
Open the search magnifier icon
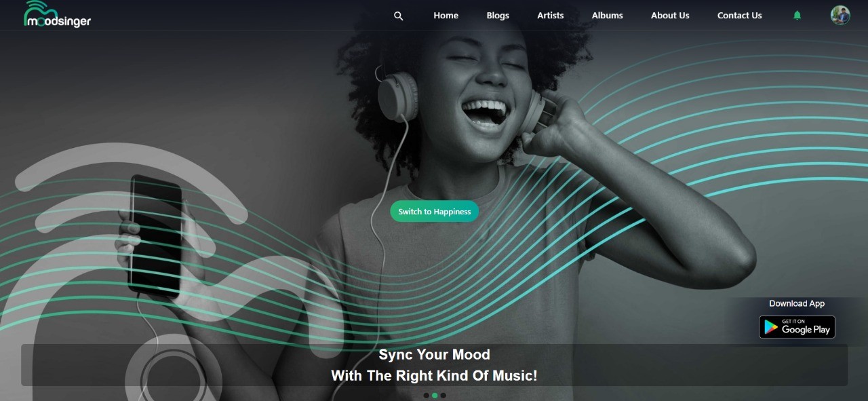click(399, 16)
